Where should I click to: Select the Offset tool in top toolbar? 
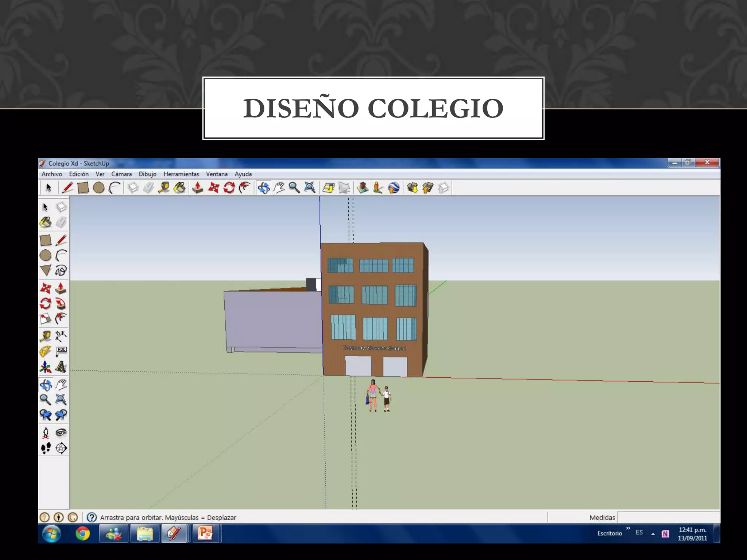pyautogui.click(x=245, y=188)
